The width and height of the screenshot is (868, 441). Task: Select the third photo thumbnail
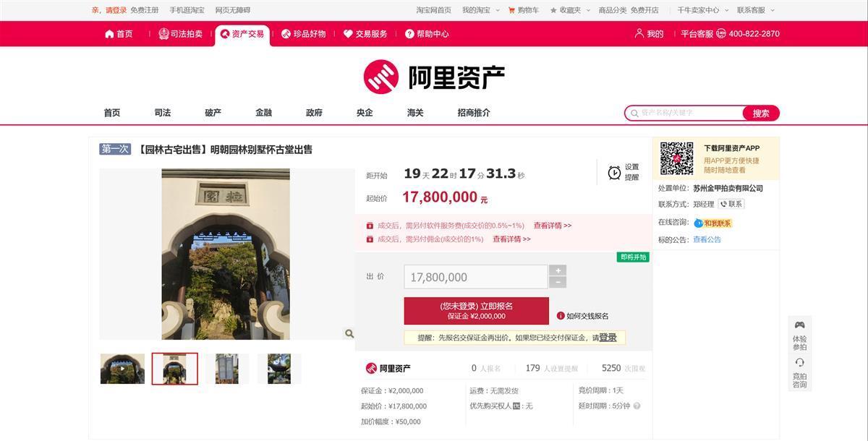pos(226,369)
